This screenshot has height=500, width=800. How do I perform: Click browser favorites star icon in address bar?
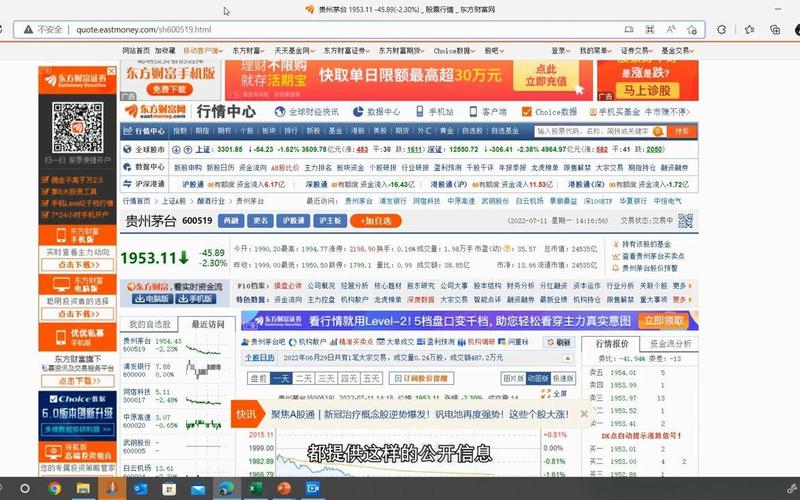692,30
